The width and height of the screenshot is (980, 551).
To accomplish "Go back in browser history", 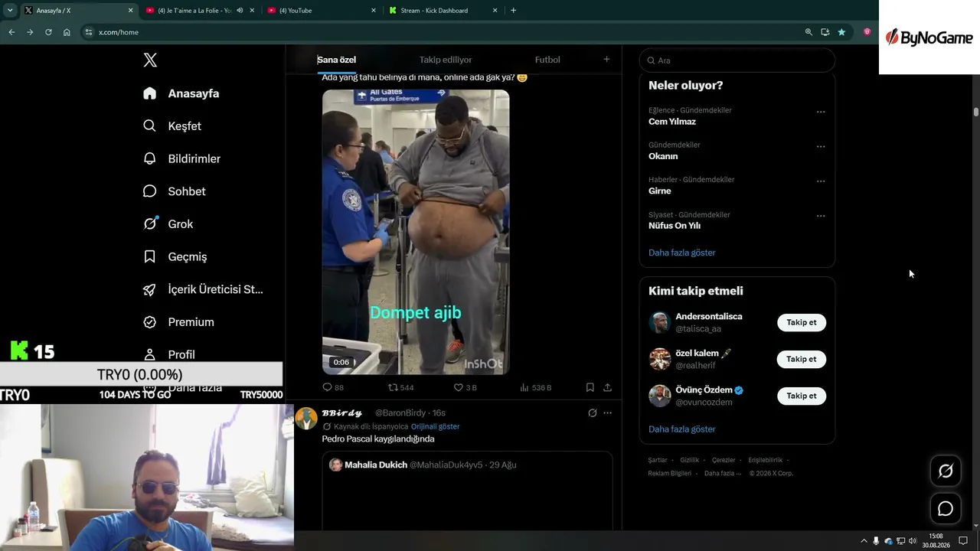I will pyautogui.click(x=11, y=32).
